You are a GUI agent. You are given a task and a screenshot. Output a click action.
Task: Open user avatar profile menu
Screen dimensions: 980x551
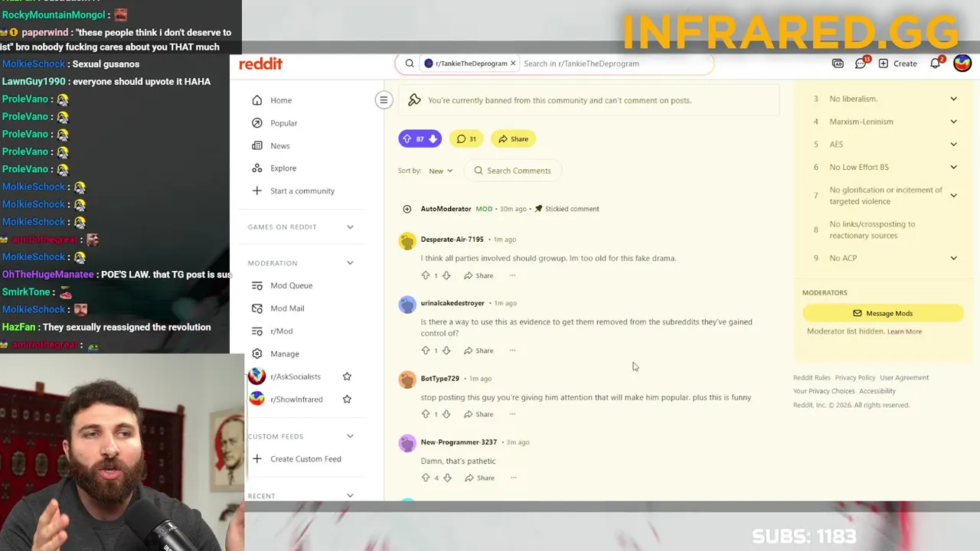tap(962, 64)
